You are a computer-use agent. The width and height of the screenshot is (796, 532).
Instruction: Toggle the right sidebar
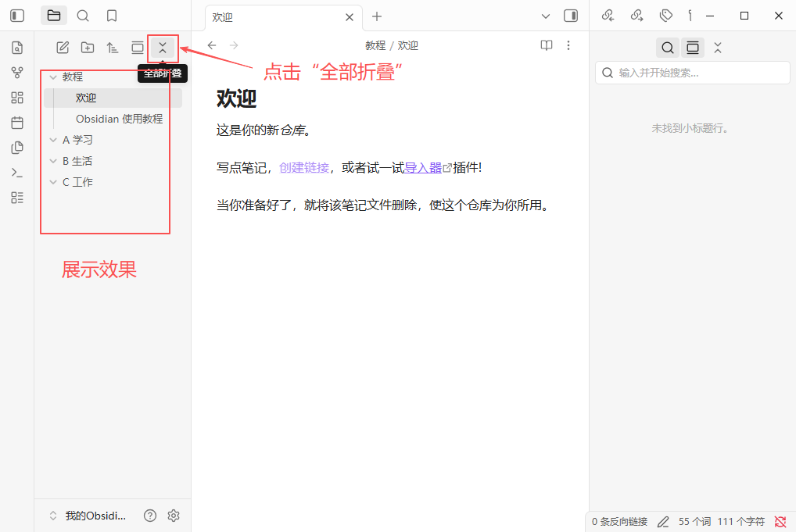pyautogui.click(x=571, y=16)
